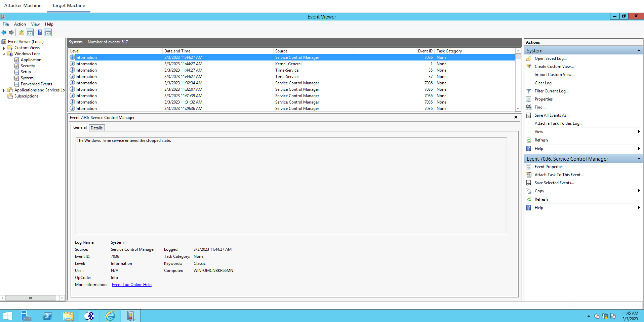Collapse the Windows Logs tree node
The width and height of the screenshot is (644, 322).
[4, 54]
